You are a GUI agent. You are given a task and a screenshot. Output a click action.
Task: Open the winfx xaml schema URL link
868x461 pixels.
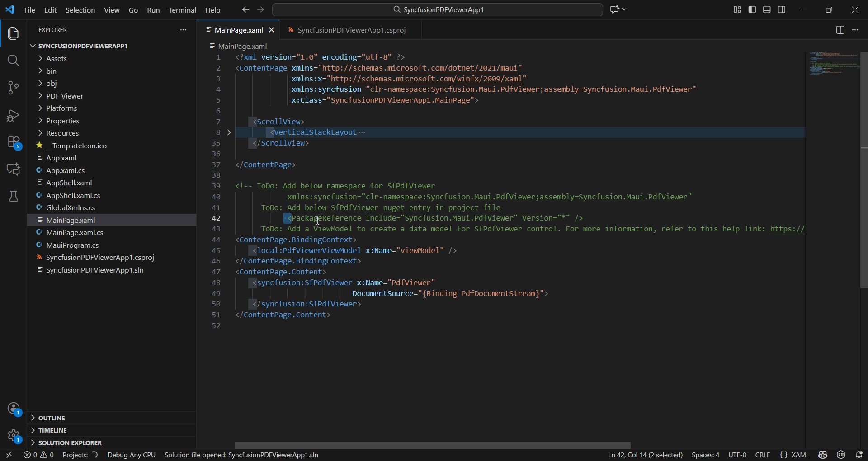tap(426, 79)
